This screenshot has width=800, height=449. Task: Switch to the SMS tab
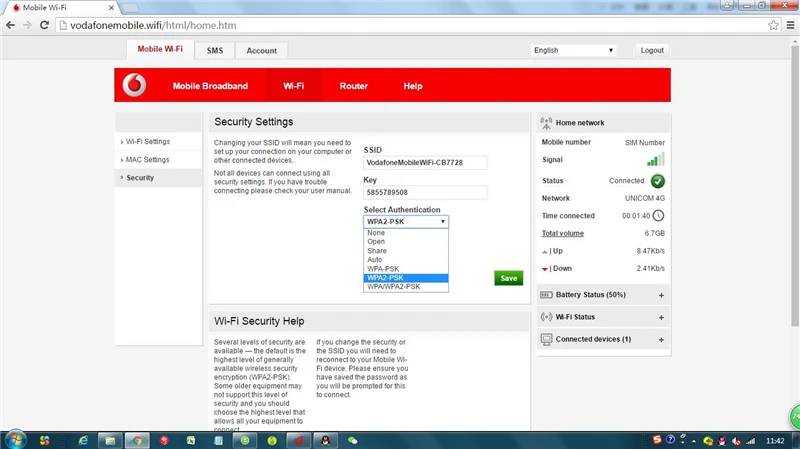(x=215, y=51)
